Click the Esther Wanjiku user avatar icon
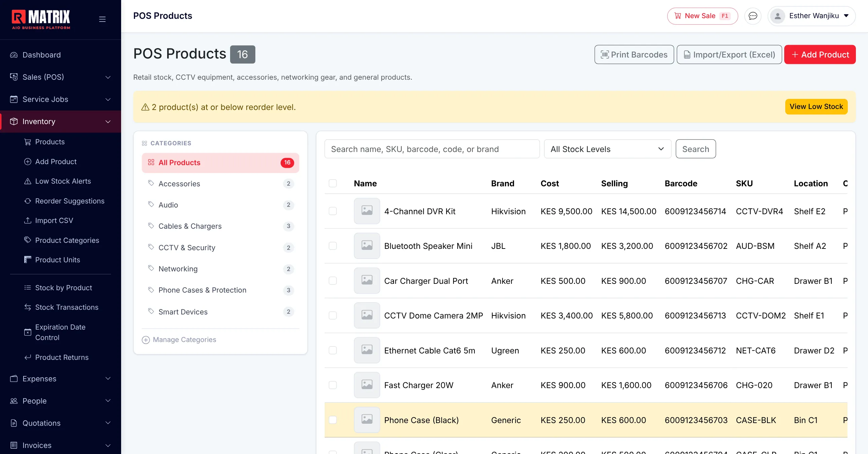The width and height of the screenshot is (868, 454). click(778, 16)
